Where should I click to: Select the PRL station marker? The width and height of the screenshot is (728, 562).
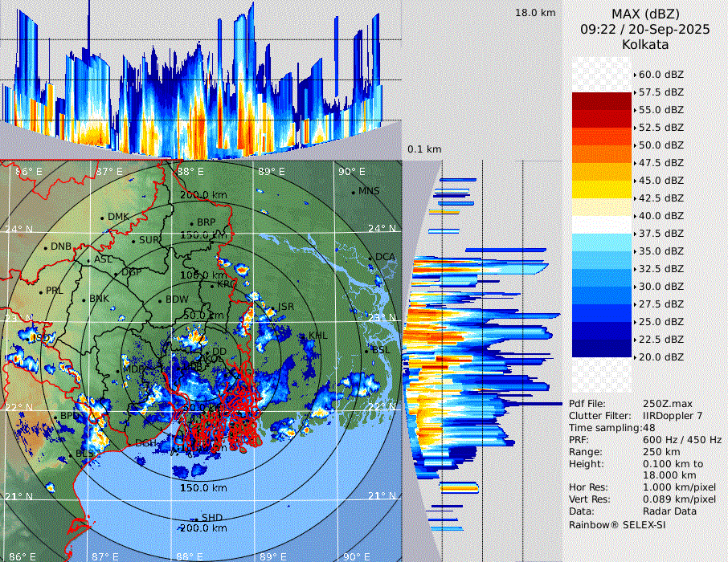40,292
